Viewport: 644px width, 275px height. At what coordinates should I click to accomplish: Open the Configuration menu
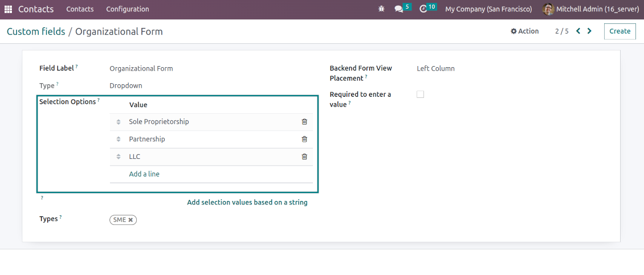tap(128, 9)
